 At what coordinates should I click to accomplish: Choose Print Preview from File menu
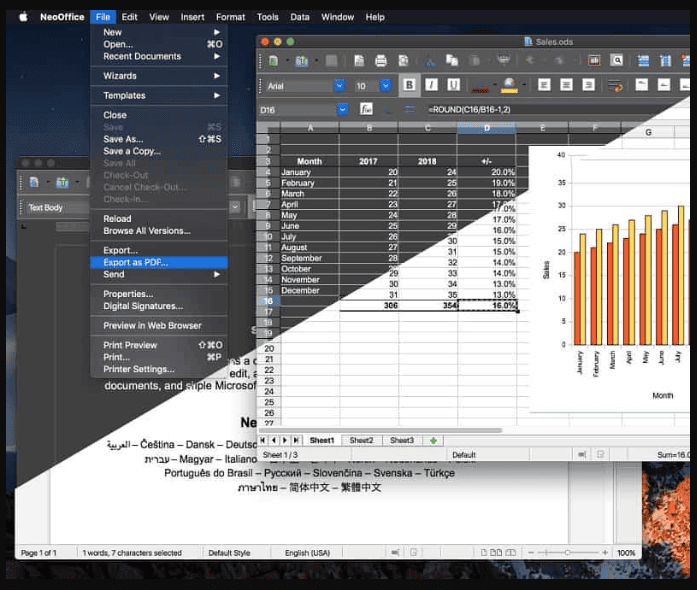(159, 345)
